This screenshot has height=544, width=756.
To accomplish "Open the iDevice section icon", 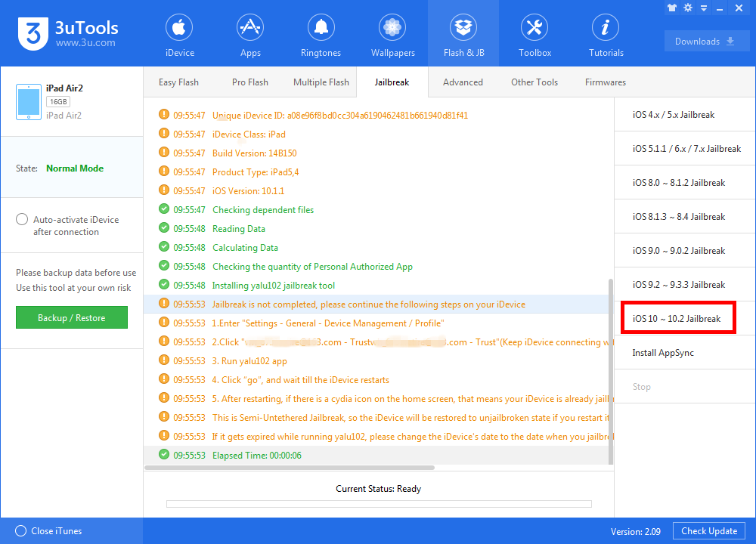I will click(x=179, y=27).
